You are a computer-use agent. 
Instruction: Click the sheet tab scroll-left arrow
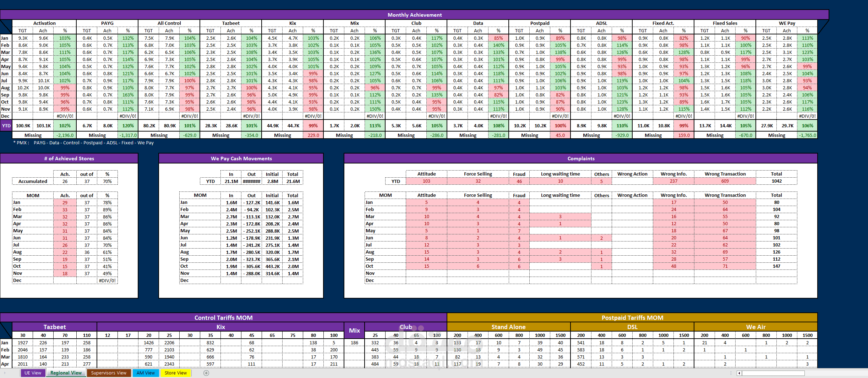[x=5, y=373]
